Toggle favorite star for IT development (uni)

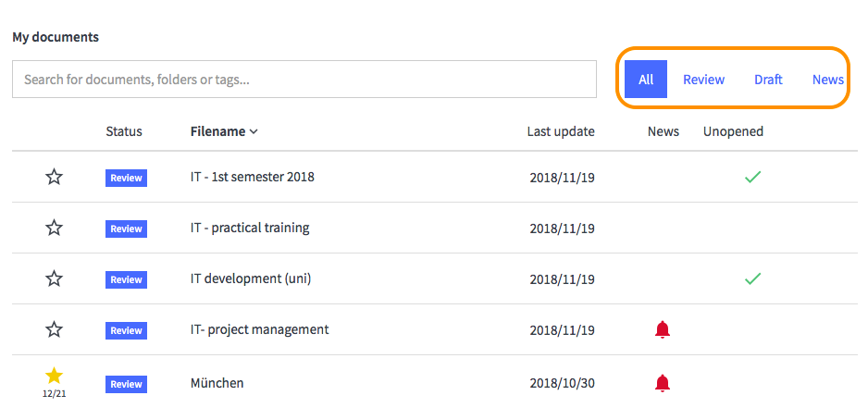[54, 279]
